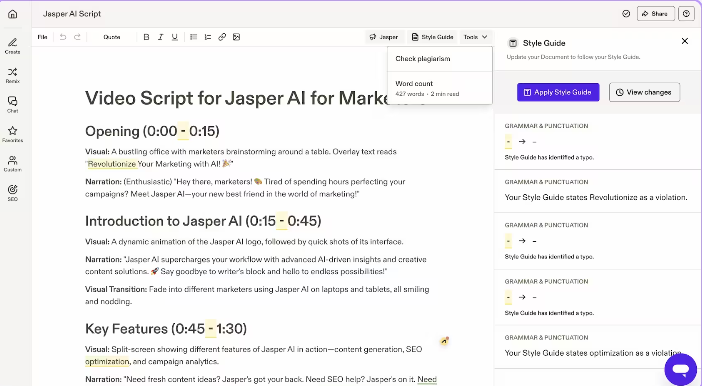The width and height of the screenshot is (702, 386).
Task: Insert a link with the link icon
Action: pos(222,37)
